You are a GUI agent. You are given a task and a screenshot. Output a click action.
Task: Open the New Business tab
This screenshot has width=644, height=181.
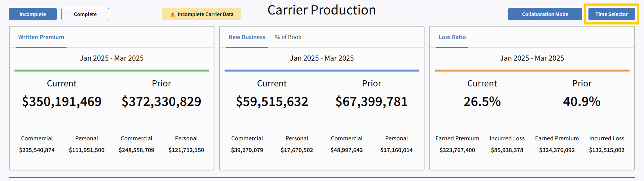247,37
